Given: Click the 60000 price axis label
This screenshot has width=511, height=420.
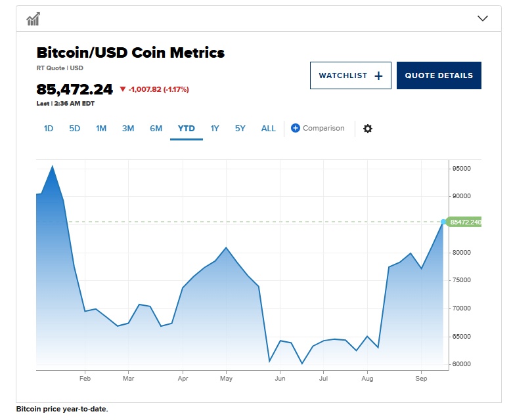Looking at the screenshot, I should (x=462, y=364).
